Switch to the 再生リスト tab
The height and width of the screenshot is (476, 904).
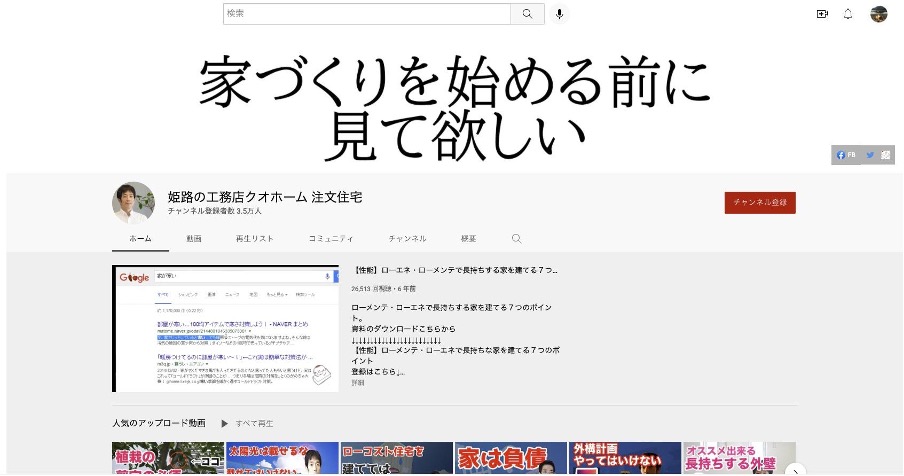tap(254, 239)
